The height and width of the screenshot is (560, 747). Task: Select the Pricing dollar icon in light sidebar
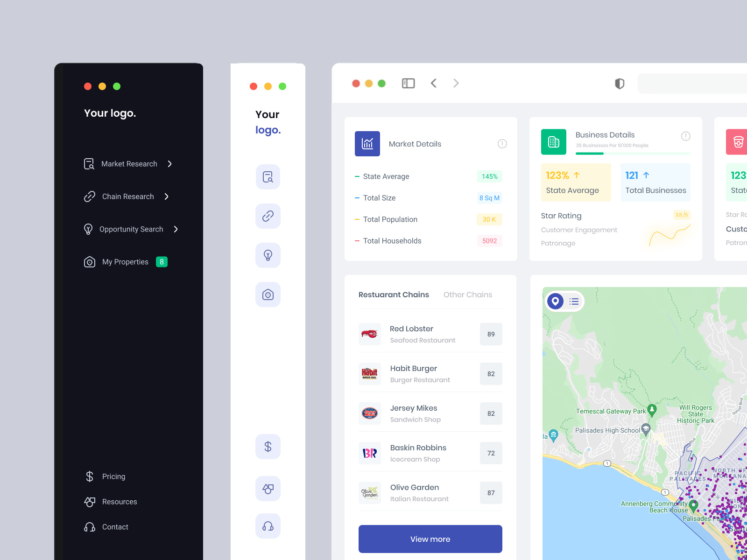pos(268,447)
